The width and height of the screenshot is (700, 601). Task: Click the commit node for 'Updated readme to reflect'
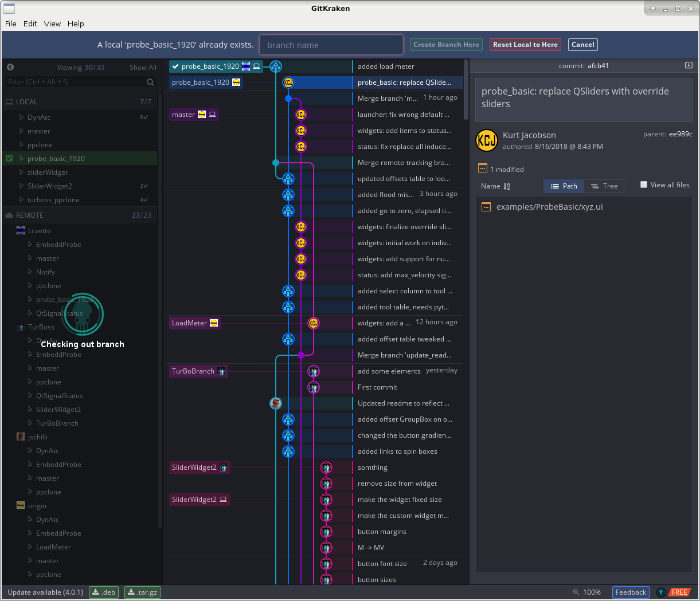[276, 403]
